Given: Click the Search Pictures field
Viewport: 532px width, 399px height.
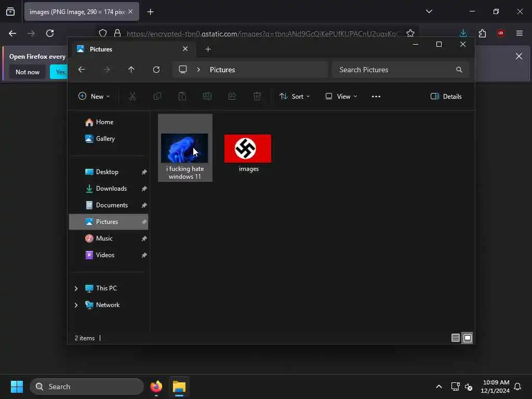Looking at the screenshot, I should tap(401, 70).
